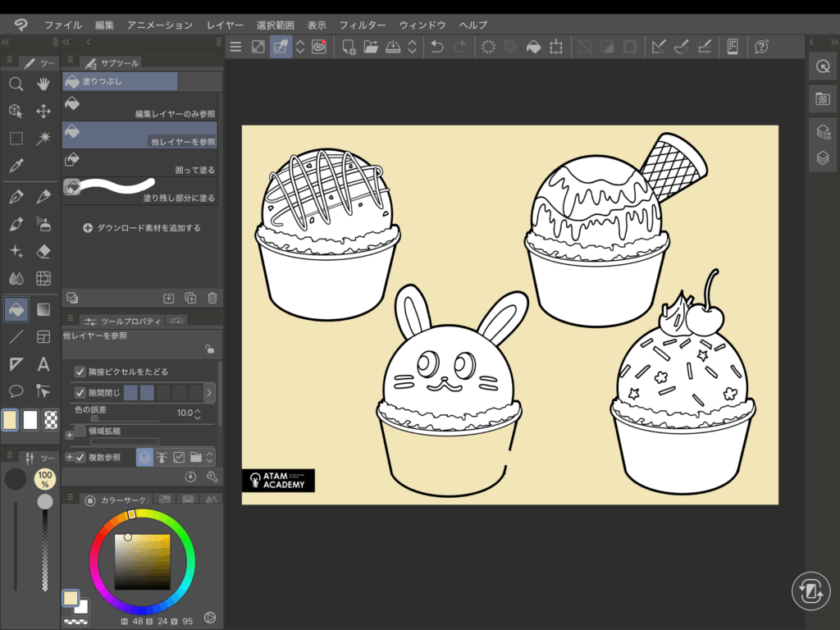
Task: Click ダウンロード素材を追加する button
Action: [x=141, y=228]
